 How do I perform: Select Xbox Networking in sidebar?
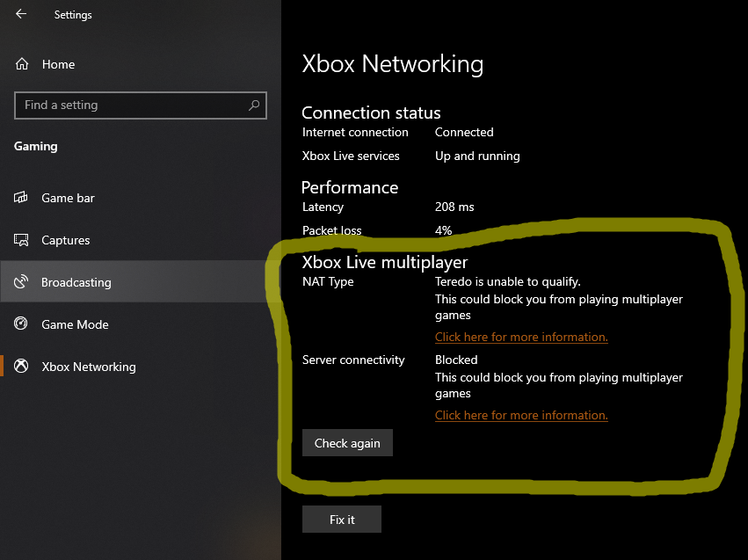[141, 367]
